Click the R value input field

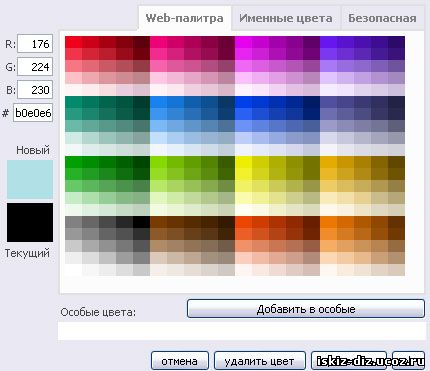tap(35, 44)
